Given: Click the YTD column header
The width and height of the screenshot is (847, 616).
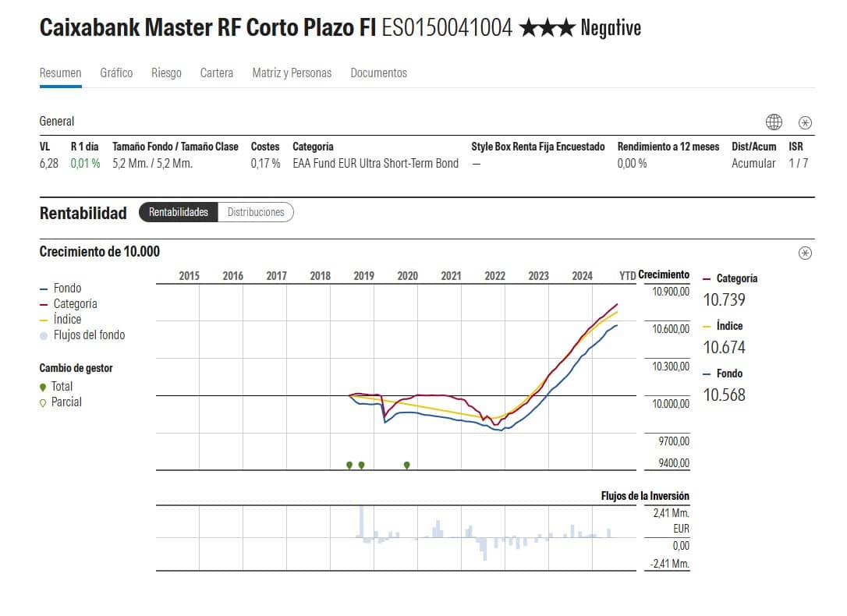Looking at the screenshot, I should click(627, 276).
